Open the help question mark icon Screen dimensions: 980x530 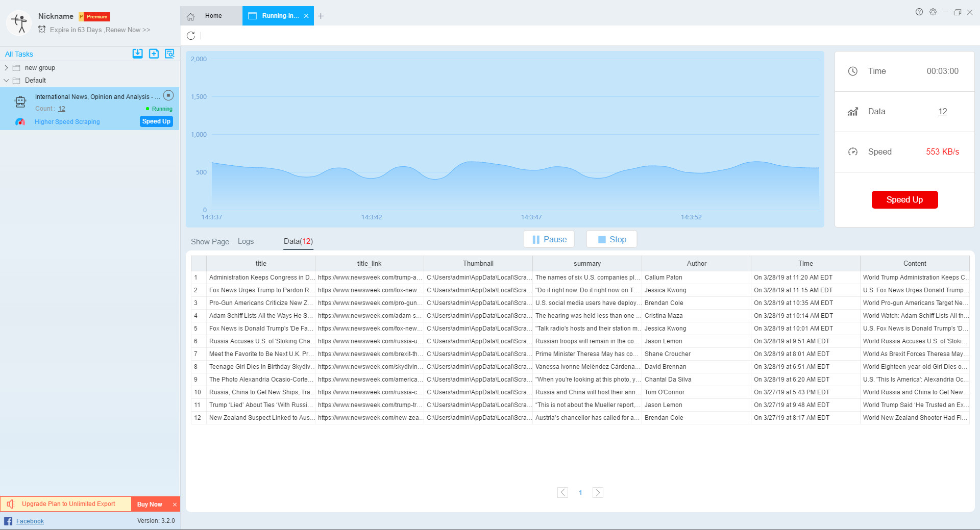[x=919, y=12]
